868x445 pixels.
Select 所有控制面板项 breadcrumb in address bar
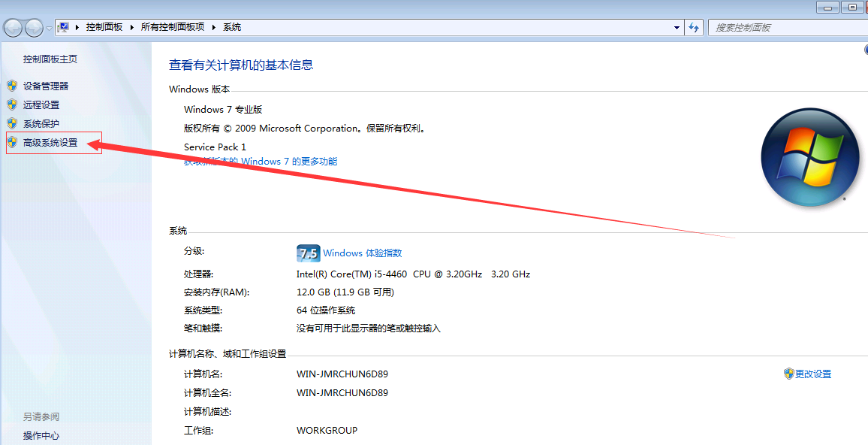point(173,27)
